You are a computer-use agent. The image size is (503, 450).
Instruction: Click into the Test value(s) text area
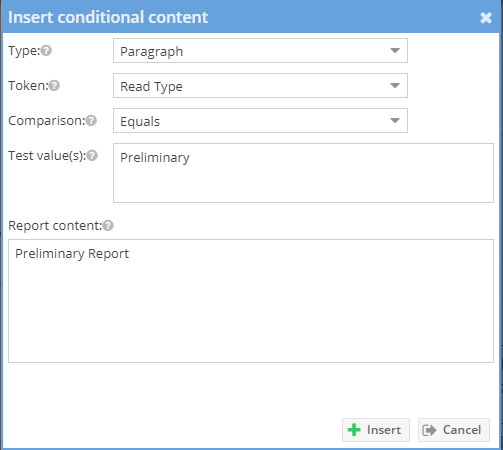click(303, 173)
